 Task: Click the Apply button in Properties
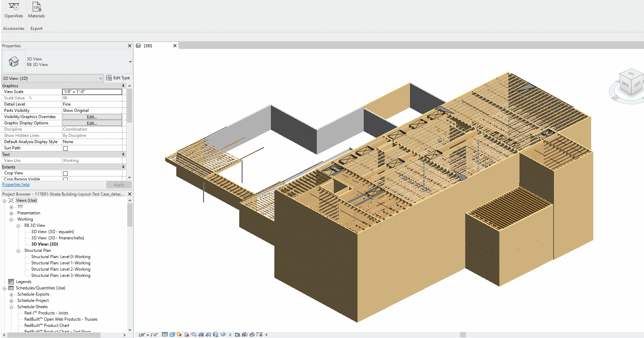119,185
